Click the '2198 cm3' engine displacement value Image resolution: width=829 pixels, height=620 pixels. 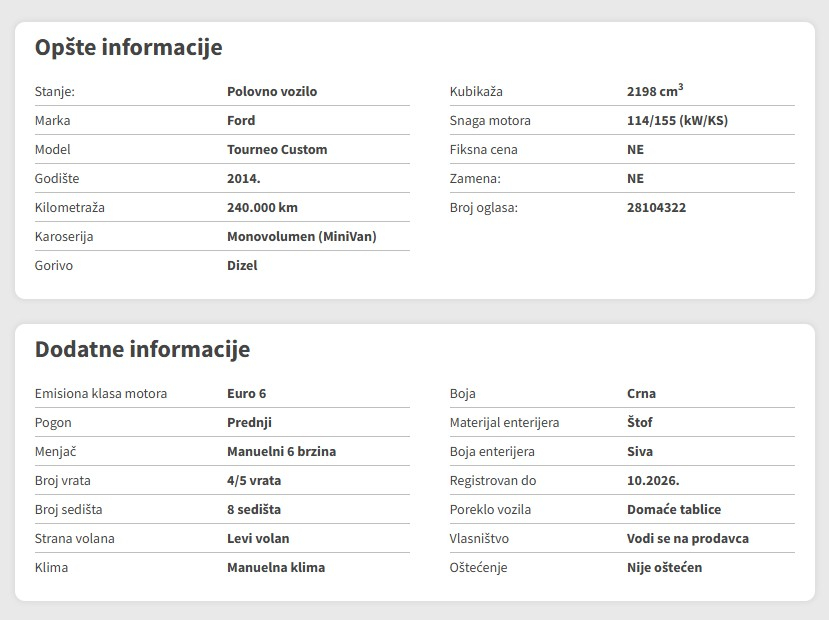(654, 91)
